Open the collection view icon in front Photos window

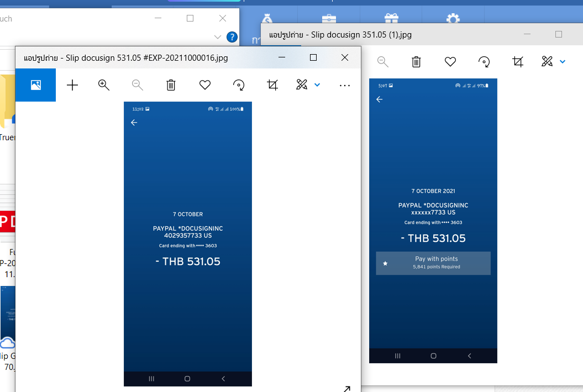(36, 85)
